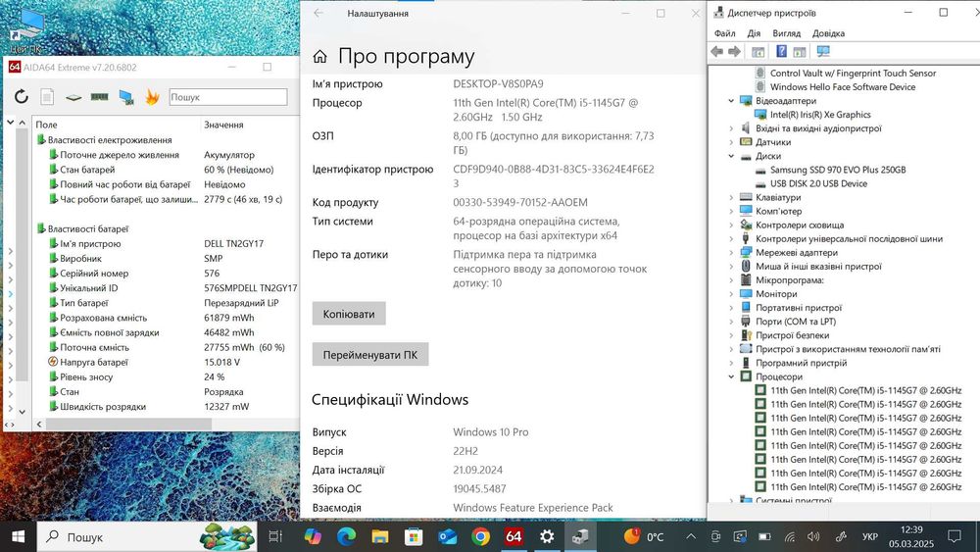Open the Windows Start menu
The width and height of the screenshot is (980, 552).
pos(18,536)
